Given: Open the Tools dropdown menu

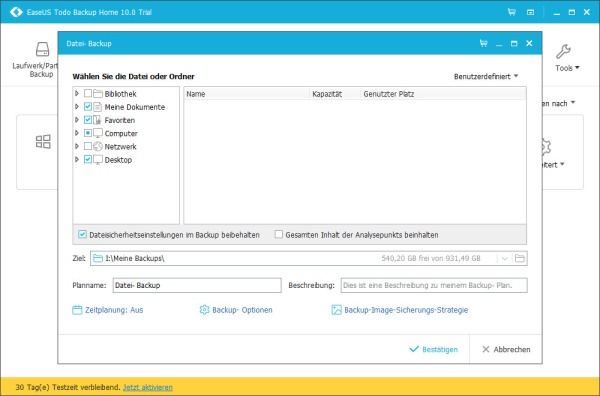Looking at the screenshot, I should click(567, 68).
